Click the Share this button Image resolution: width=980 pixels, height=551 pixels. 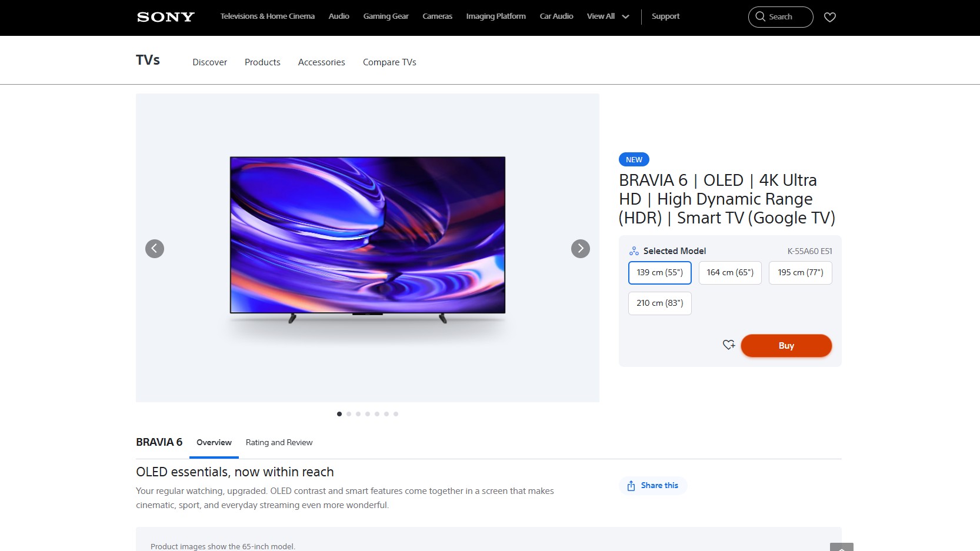point(653,486)
